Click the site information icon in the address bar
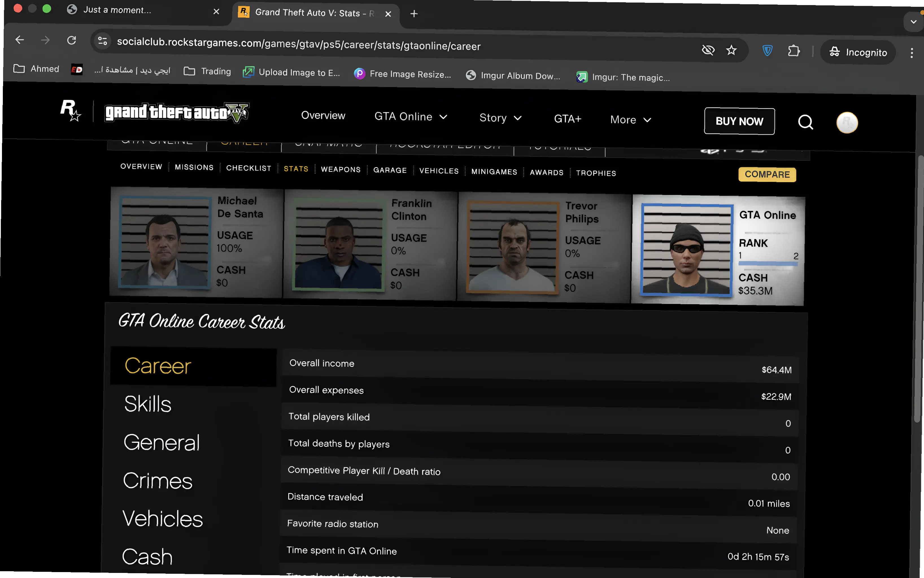 (x=103, y=41)
